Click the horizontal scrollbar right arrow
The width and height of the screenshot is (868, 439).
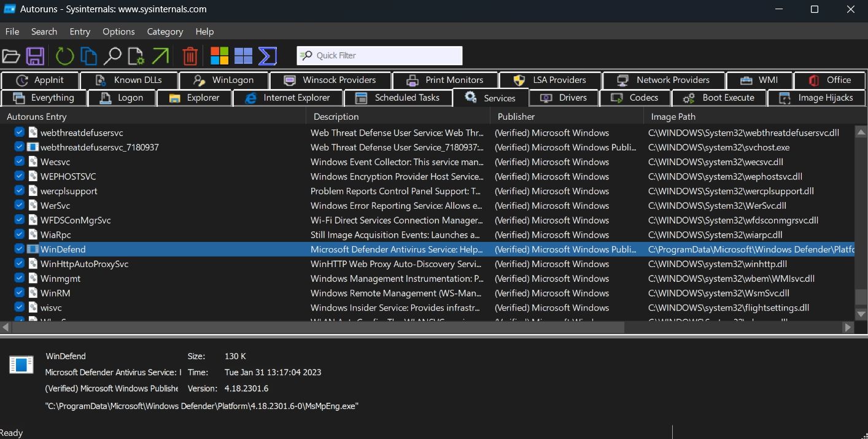coord(848,328)
